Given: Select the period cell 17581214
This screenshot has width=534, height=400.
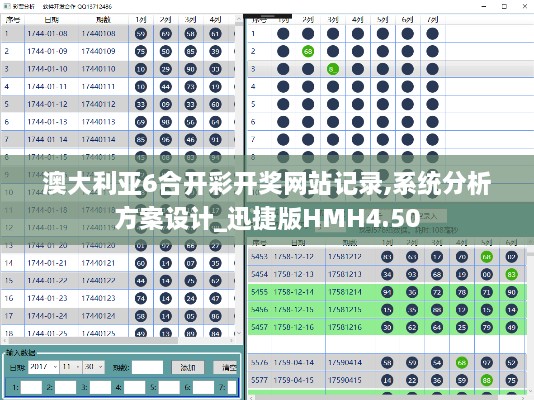Looking at the screenshot, I should point(345,292).
